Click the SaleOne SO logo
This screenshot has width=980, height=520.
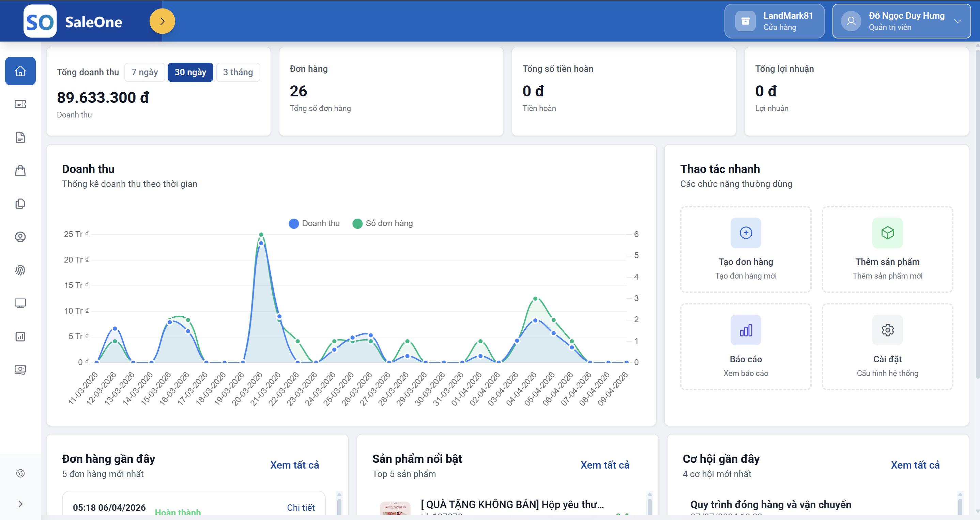[x=40, y=21]
